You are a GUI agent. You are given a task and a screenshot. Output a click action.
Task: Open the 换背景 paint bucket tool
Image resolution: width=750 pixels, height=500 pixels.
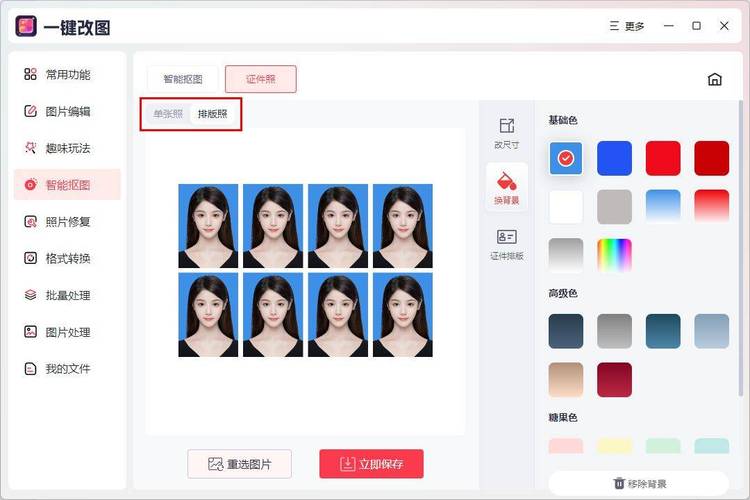[x=507, y=188]
